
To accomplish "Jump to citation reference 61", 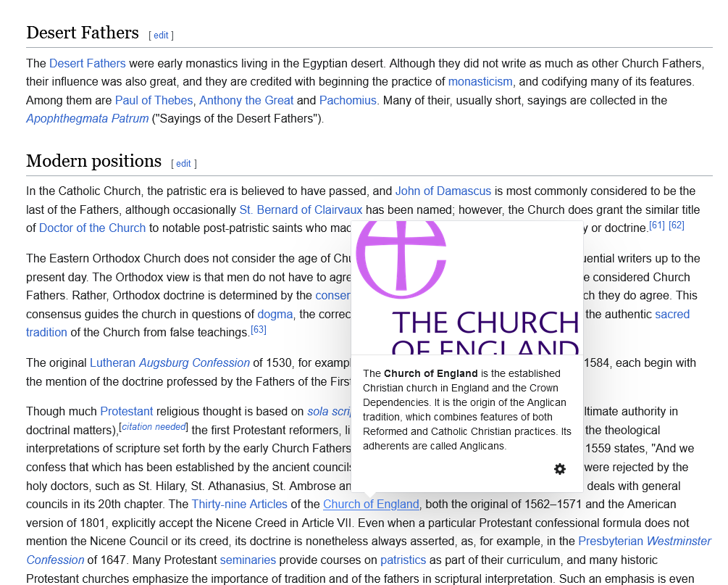I will click(x=656, y=225).
